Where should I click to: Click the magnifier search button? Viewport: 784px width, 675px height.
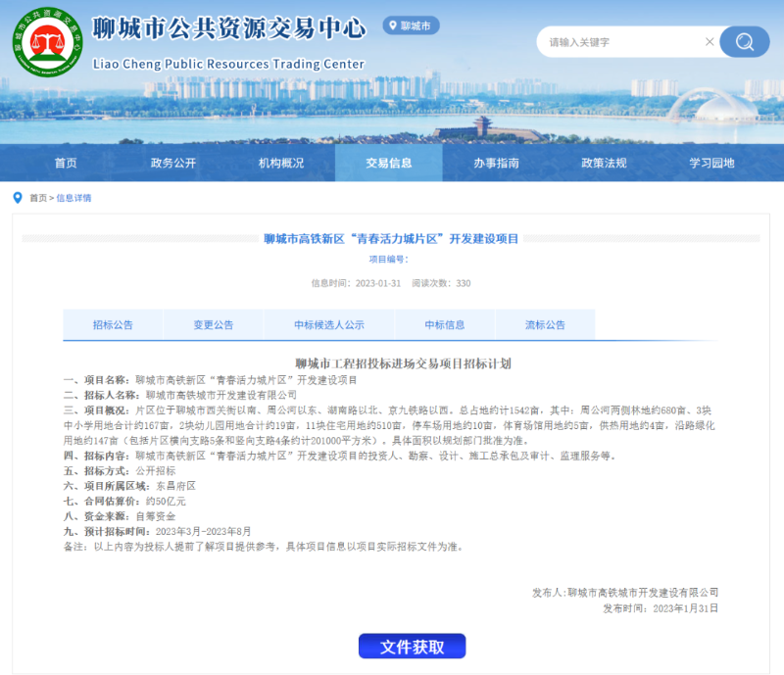coord(744,42)
